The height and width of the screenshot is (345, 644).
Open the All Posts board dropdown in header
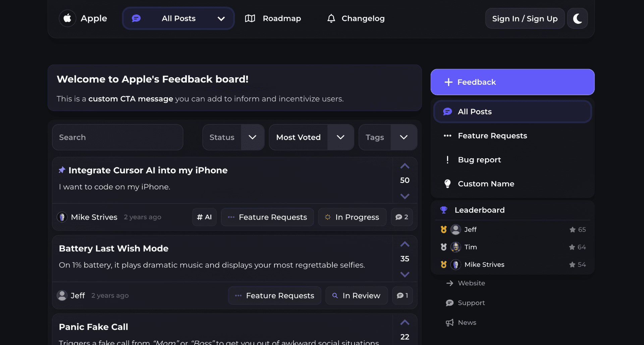click(x=178, y=18)
